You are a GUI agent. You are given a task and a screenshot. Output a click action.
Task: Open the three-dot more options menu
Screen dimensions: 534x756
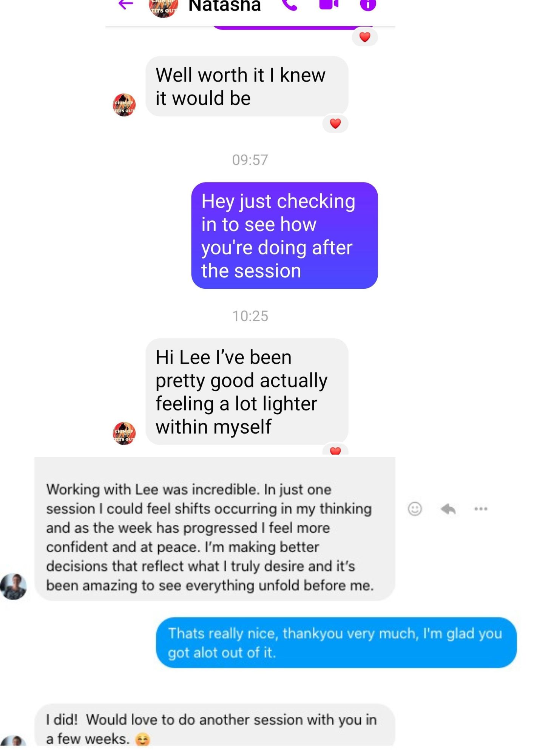481,509
